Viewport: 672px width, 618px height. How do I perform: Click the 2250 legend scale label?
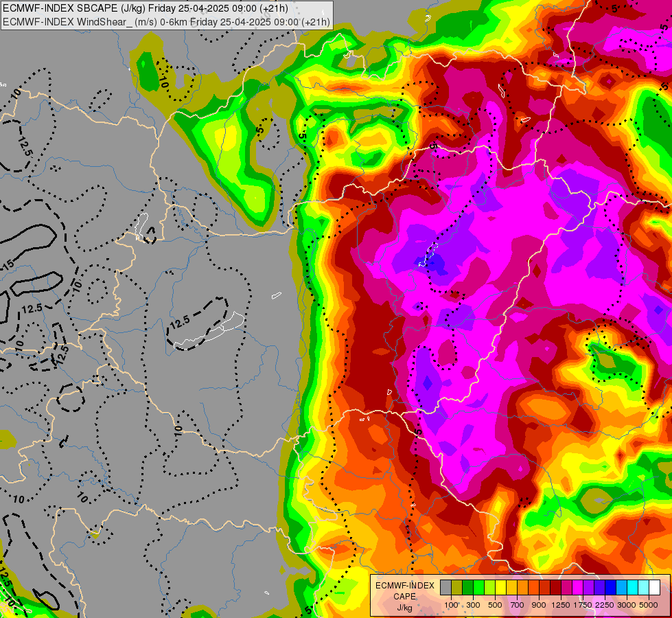[x=605, y=605]
